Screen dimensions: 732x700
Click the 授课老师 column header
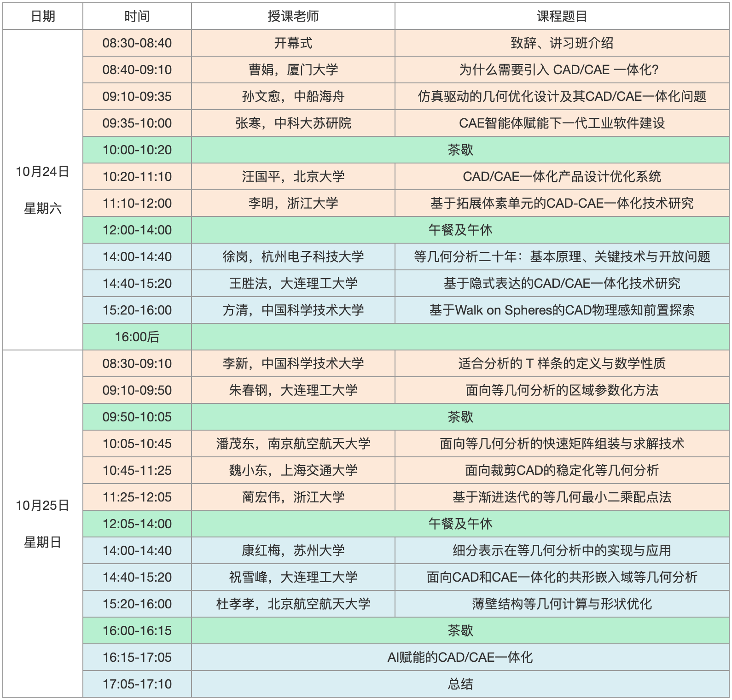pyautogui.click(x=293, y=16)
